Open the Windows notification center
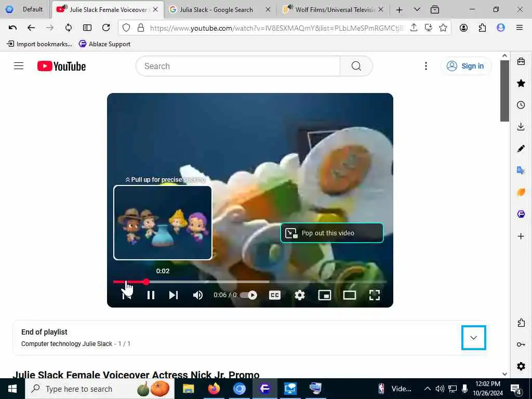The width and height of the screenshot is (532, 399). click(x=516, y=389)
